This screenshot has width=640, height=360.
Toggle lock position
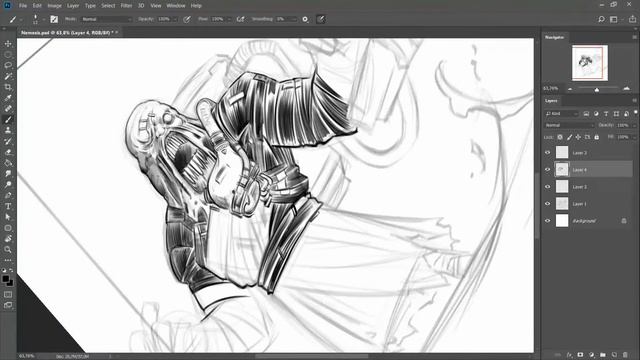578,137
